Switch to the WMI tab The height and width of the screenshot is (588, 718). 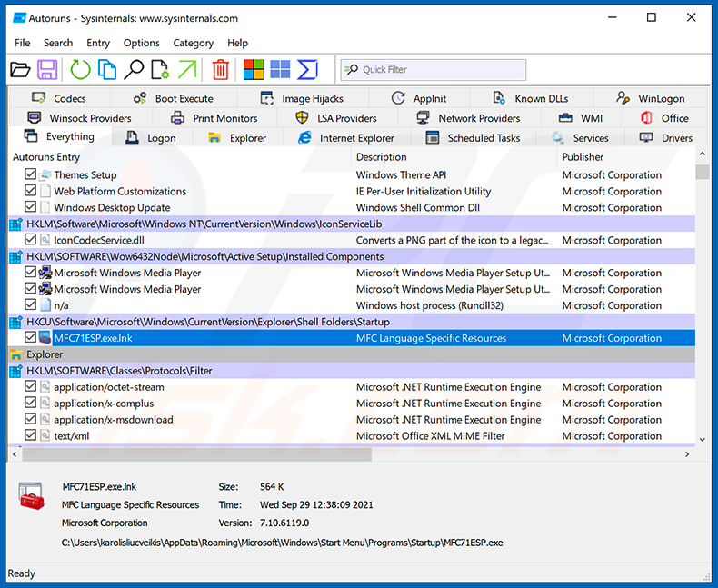tap(581, 118)
